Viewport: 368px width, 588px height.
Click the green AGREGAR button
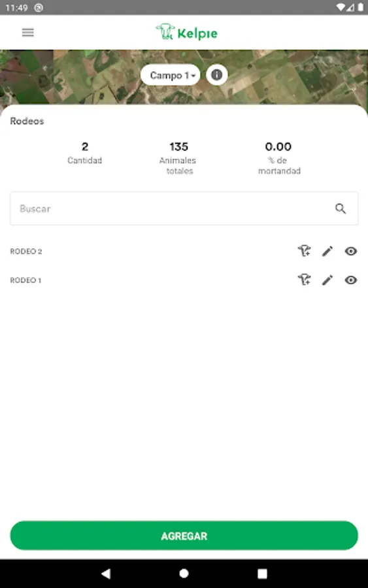(x=184, y=536)
